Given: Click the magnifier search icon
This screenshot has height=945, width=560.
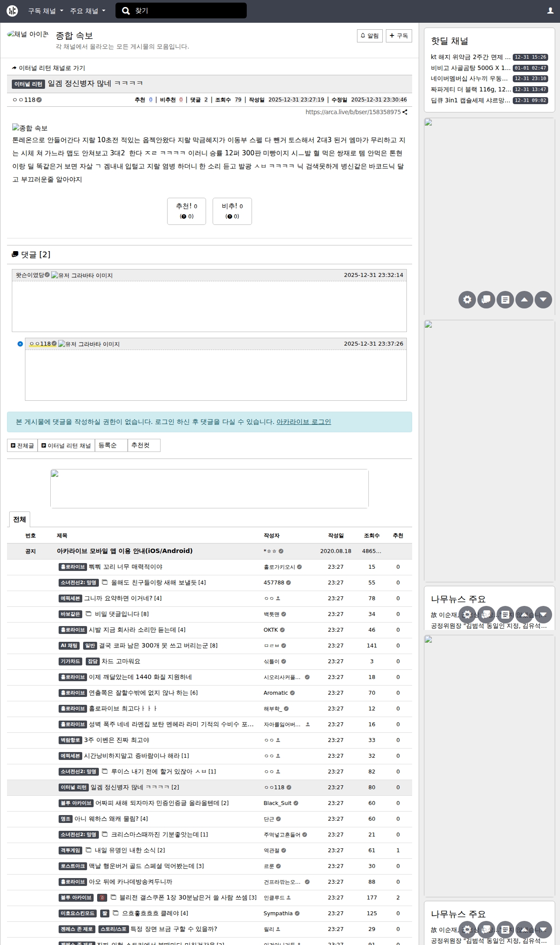Looking at the screenshot, I should point(126,11).
